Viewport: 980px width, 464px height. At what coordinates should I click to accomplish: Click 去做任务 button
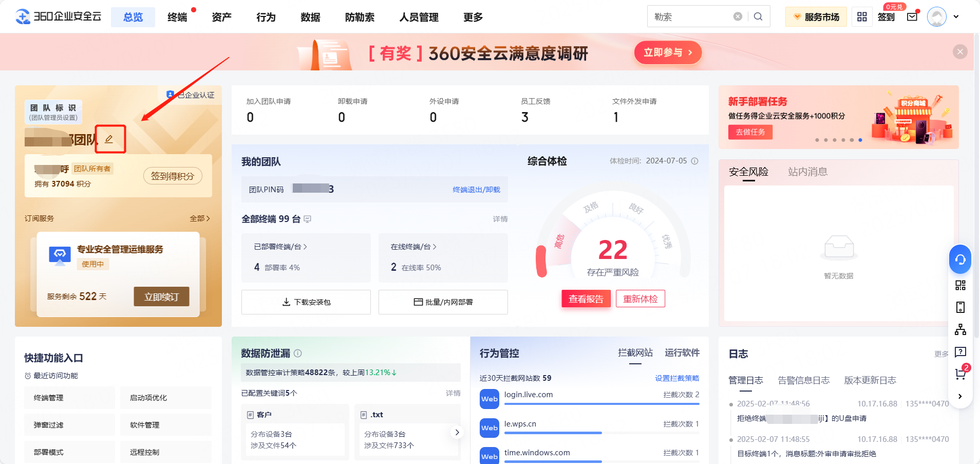(x=750, y=132)
